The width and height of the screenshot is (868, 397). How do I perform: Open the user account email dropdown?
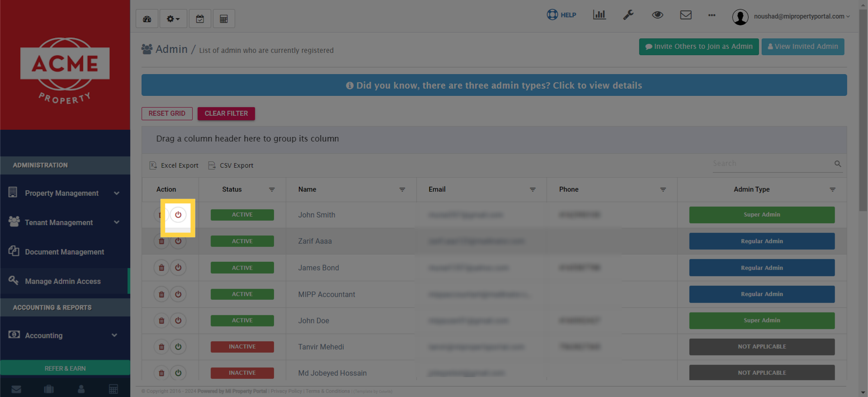[798, 16]
